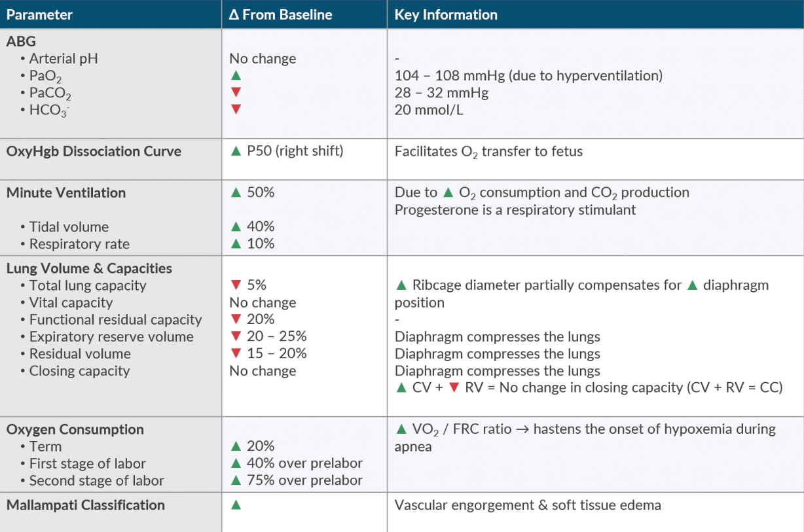Click the "OxyHgb Dissociation Curve" row label
The image size is (804, 532).
(x=94, y=151)
